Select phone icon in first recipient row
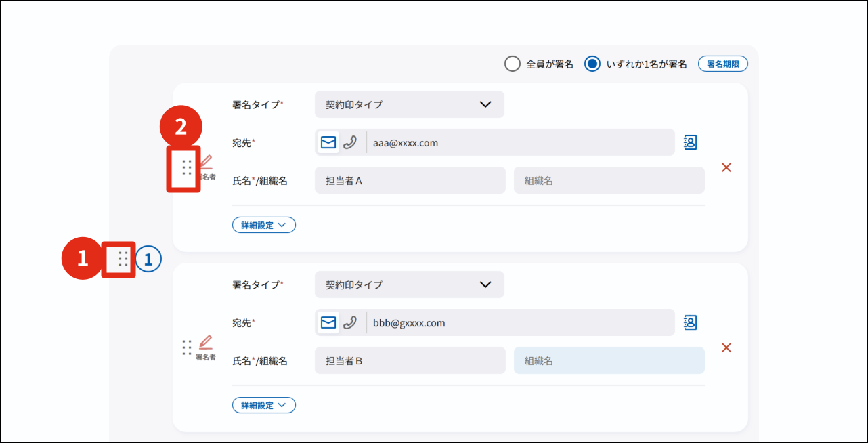The width and height of the screenshot is (868, 443). (x=350, y=143)
